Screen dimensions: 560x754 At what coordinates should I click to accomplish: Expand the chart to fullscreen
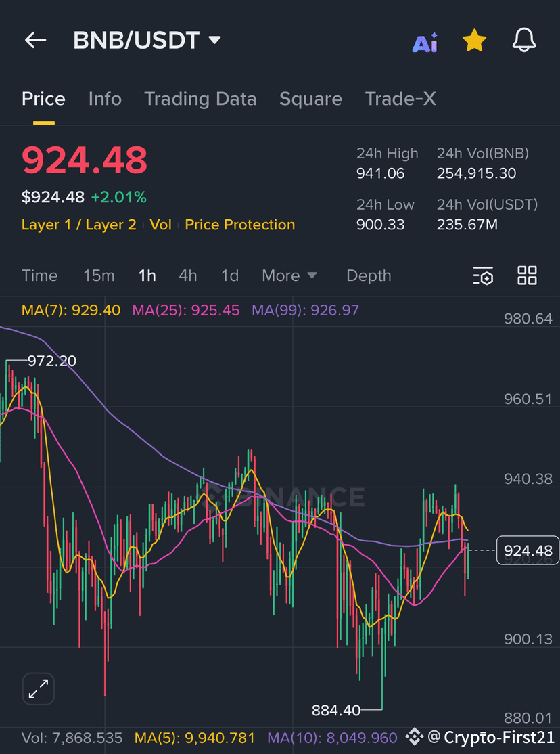tap(38, 688)
